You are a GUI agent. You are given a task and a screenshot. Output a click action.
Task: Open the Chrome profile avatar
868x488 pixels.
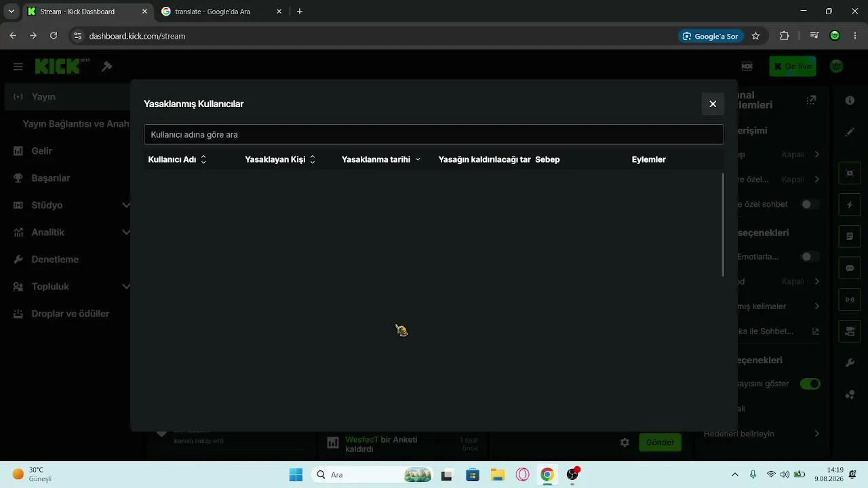[x=835, y=36]
